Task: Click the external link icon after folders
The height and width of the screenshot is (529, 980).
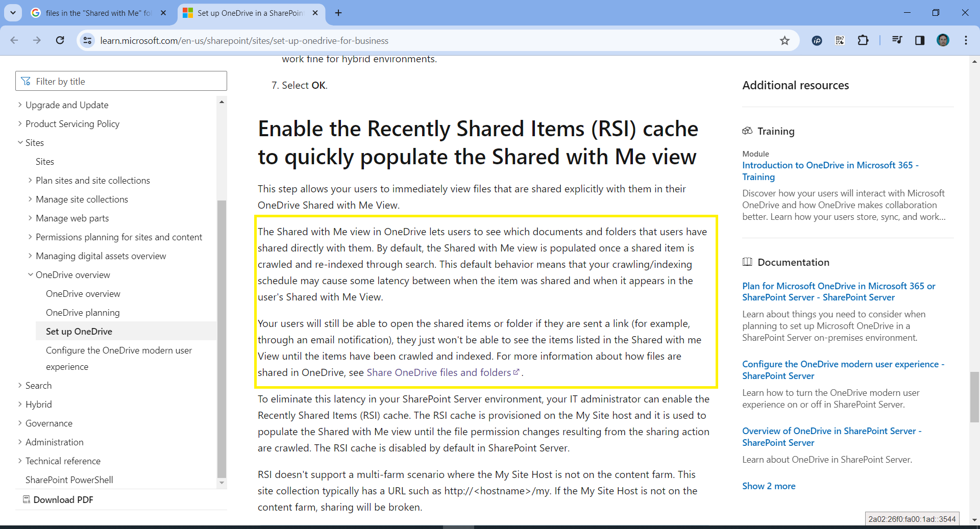Action: tap(516, 372)
